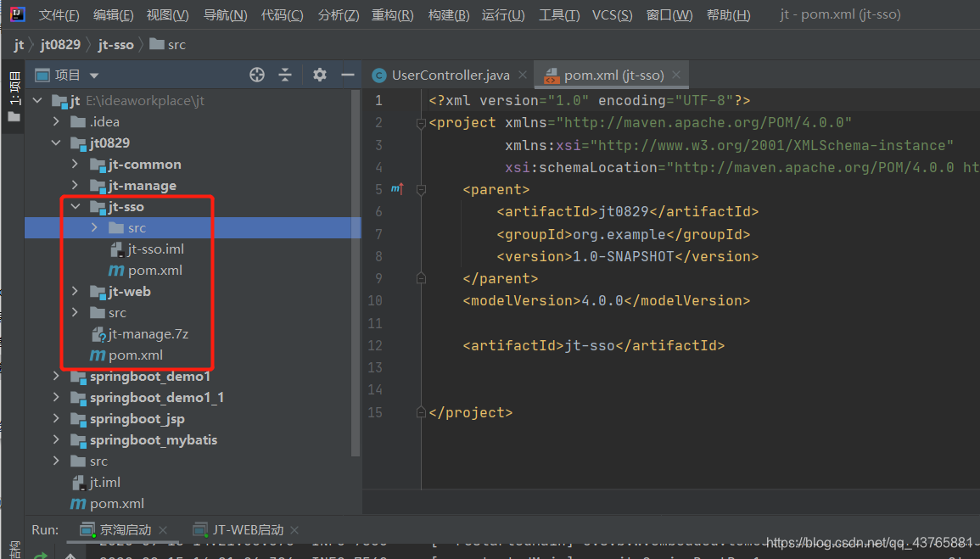The image size is (980, 559).
Task: Open the 运行(U) menu
Action: [503, 15]
